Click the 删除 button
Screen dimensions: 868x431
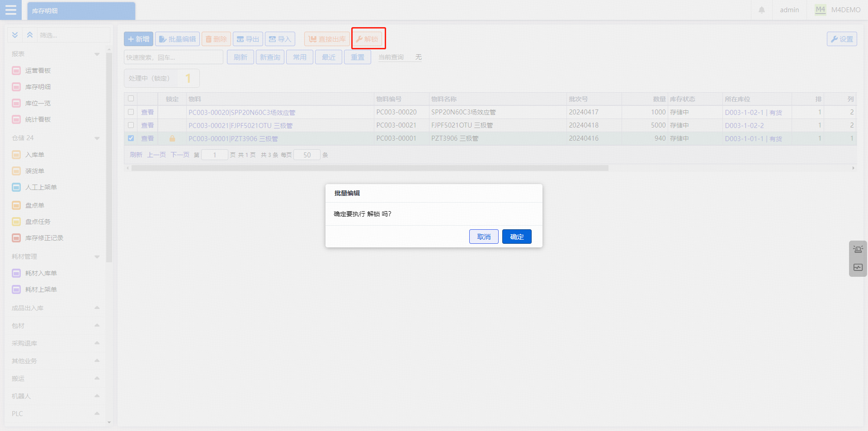216,39
